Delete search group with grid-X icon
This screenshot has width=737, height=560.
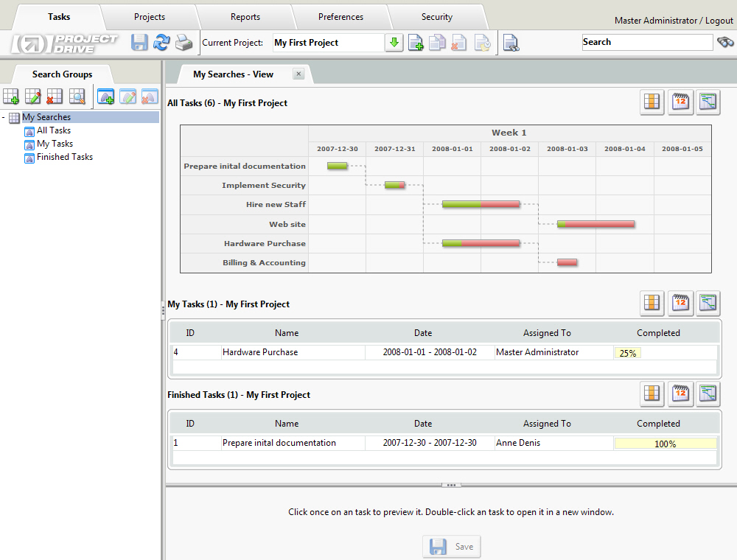point(55,97)
